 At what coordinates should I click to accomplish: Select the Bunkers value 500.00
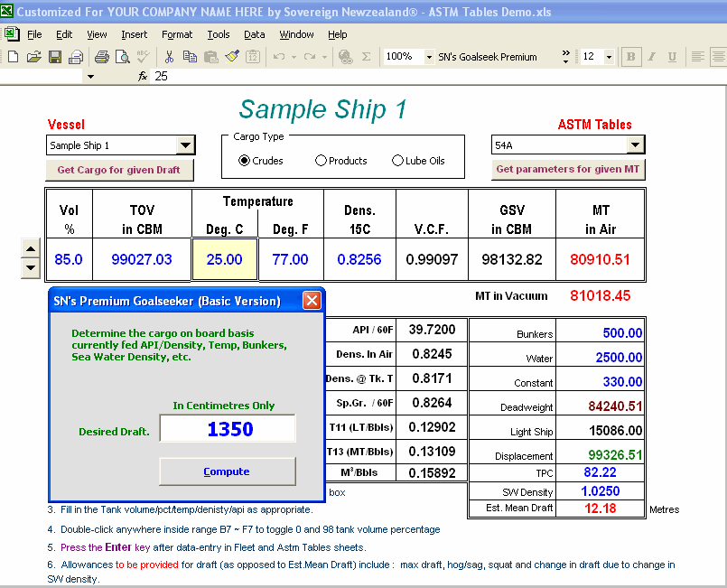600,332
